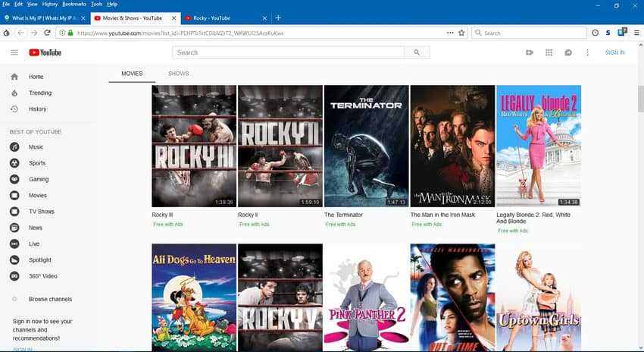
Task: Open the Music channel icon
Action: (x=14, y=147)
